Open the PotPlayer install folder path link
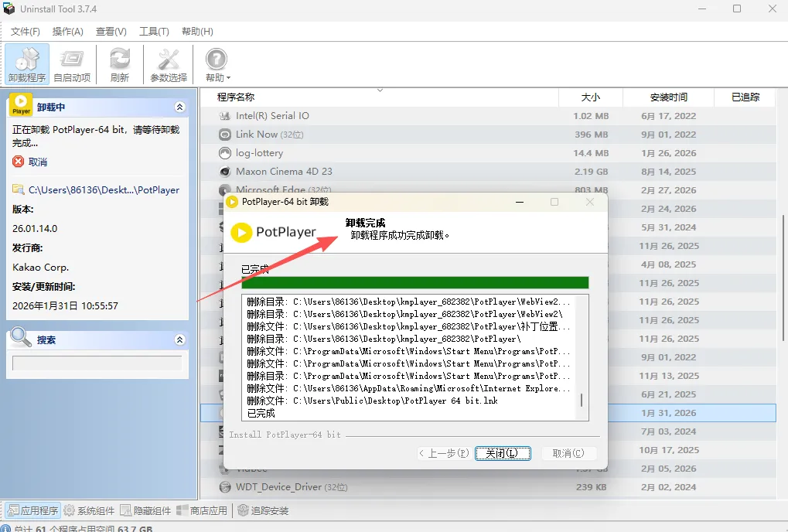Image resolution: width=788 pixels, height=532 pixels. pos(104,190)
